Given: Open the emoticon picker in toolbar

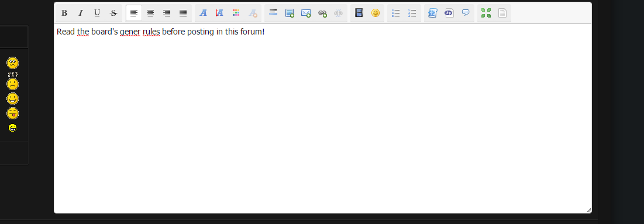Looking at the screenshot, I should [376, 13].
